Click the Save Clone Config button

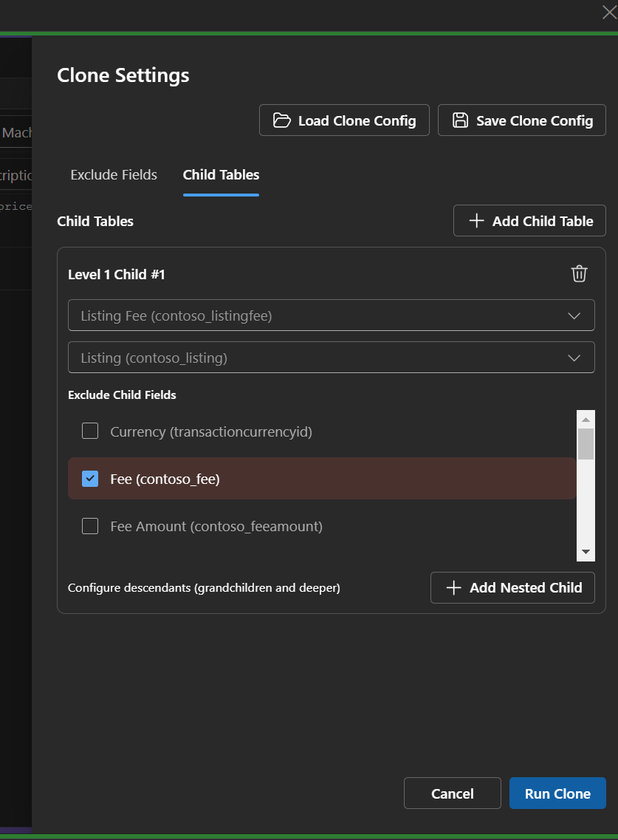click(522, 120)
